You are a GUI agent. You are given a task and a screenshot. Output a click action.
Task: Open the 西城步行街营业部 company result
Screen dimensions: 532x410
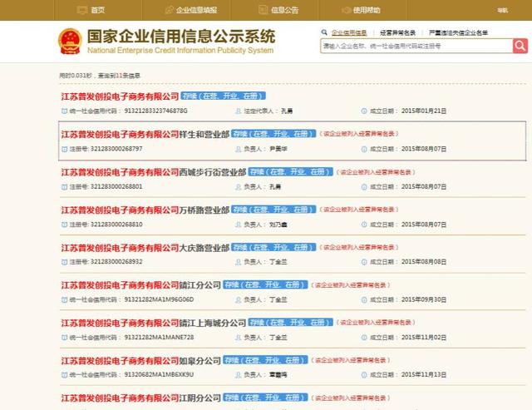154,172
